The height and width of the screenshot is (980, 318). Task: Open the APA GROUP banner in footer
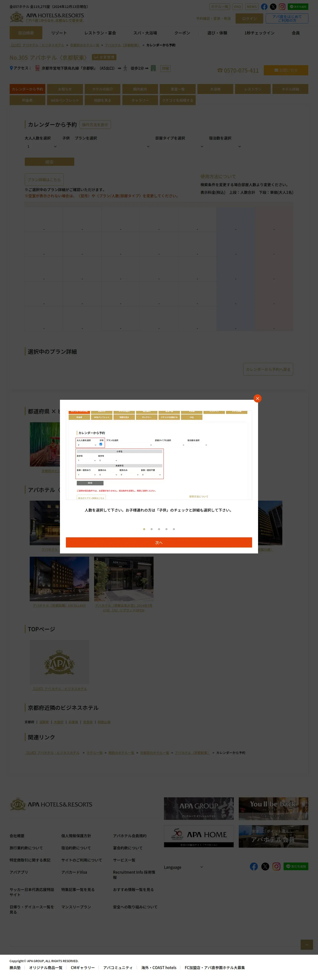(199, 808)
